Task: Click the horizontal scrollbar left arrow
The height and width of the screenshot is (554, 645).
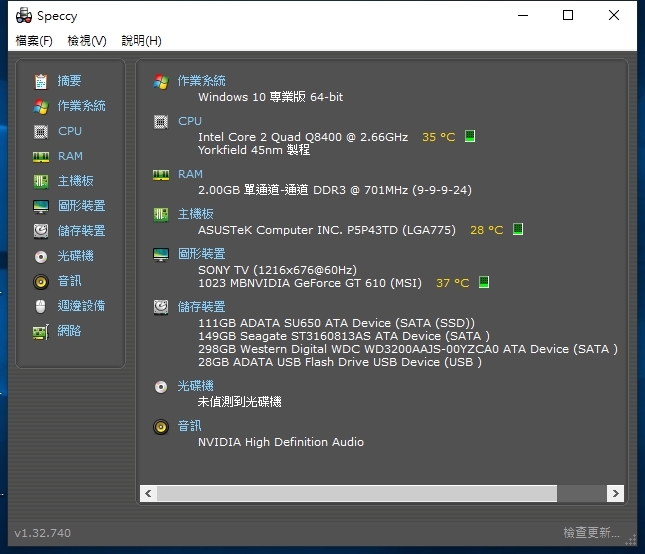Action: click(148, 493)
